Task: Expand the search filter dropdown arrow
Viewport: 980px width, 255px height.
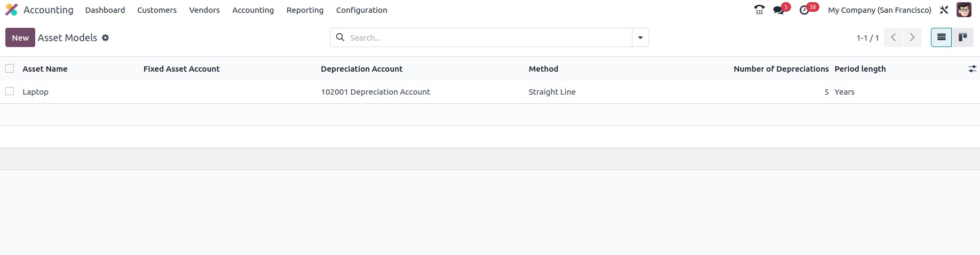Action: point(640,37)
